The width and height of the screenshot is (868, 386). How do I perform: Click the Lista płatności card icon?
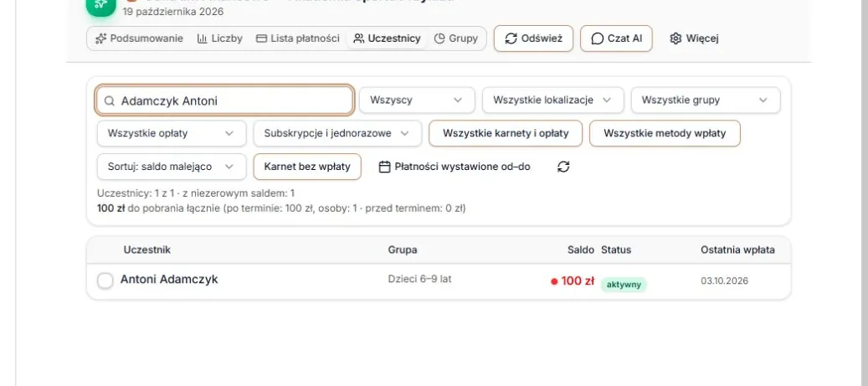pos(261,39)
